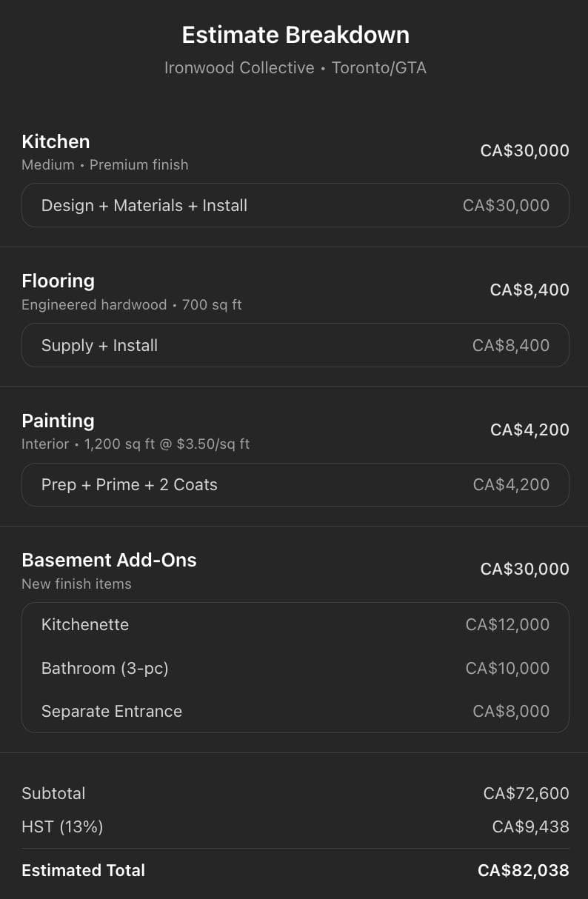Select the Ironwood Collective Toronto/GTA subtitle

295,68
